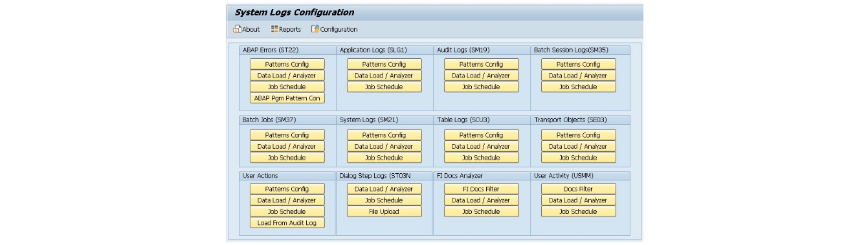Open Patterns Config under ABAP Errors (ST22)

[287, 64]
